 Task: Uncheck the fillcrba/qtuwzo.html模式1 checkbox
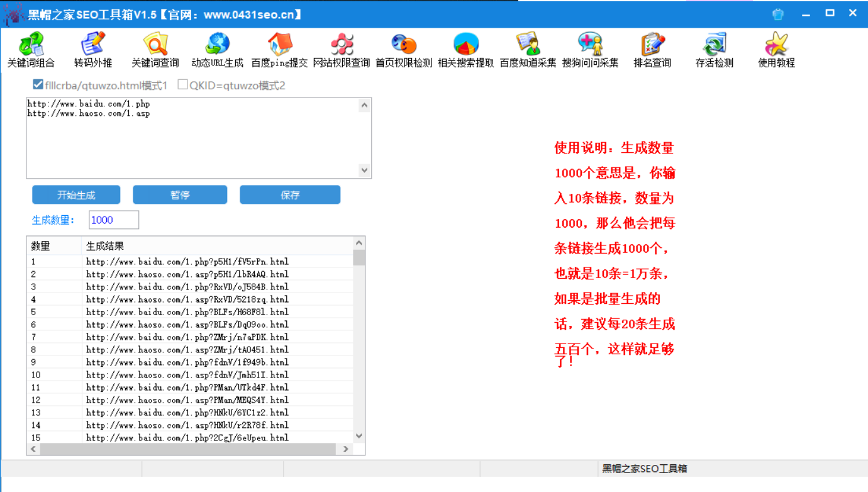pos(38,84)
